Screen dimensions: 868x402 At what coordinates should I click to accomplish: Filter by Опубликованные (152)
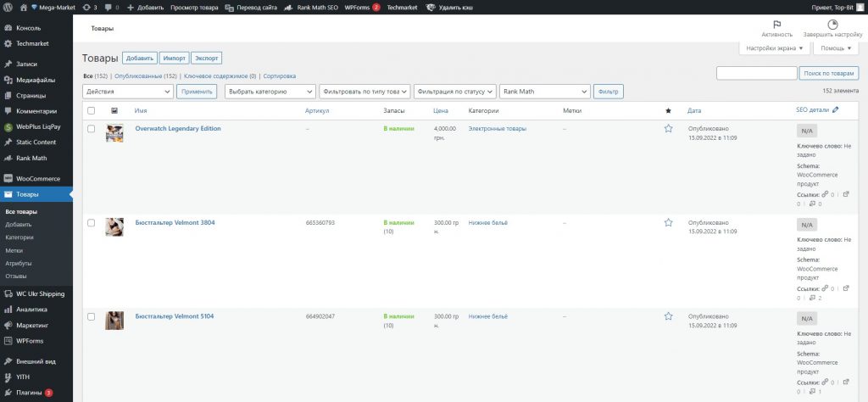[x=146, y=76]
